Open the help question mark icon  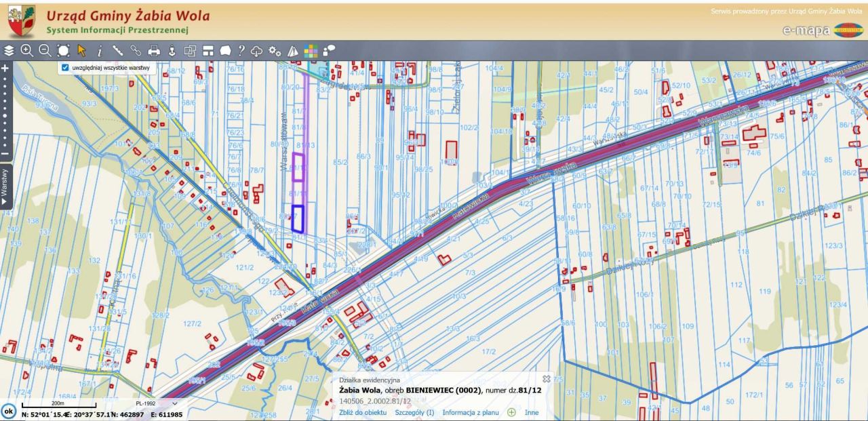click(241, 51)
